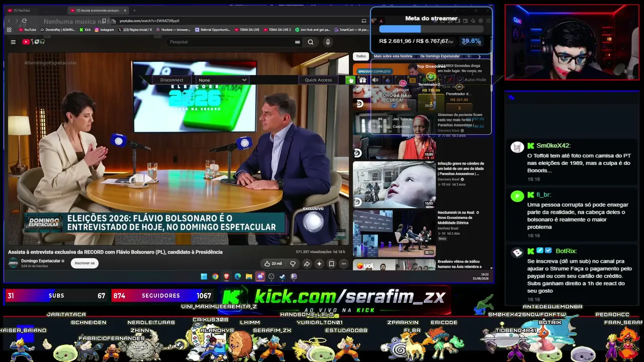Open 'Infecção grave no cérebro' baby video thumbnail
Image resolution: width=644 pixels, height=362 pixels.
[394, 184]
